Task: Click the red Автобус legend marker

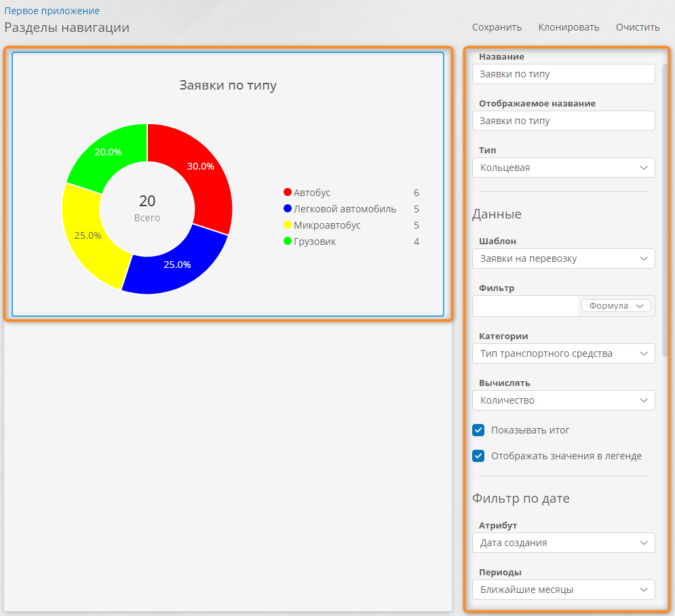Action: [288, 193]
